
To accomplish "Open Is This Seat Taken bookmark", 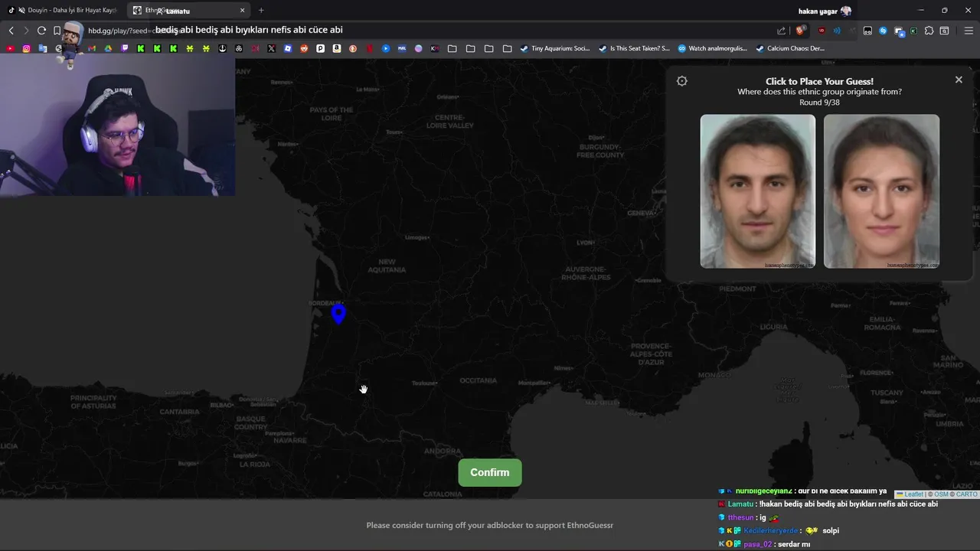I will click(x=634, y=48).
